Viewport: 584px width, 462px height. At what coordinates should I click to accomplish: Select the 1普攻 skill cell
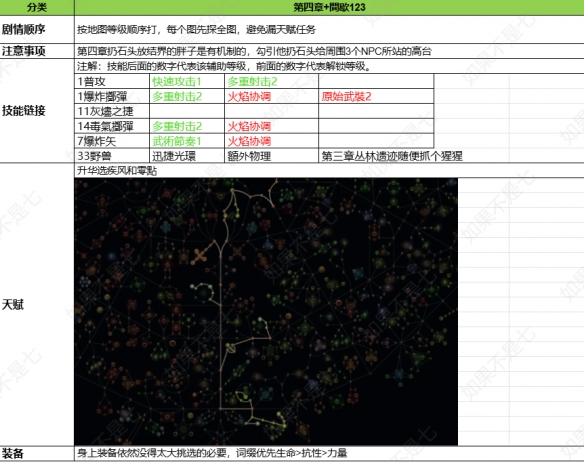point(112,81)
